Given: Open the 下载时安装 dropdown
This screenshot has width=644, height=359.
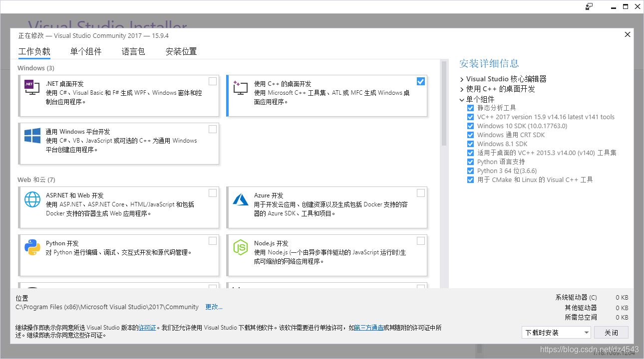Looking at the screenshot, I should 556,333.
